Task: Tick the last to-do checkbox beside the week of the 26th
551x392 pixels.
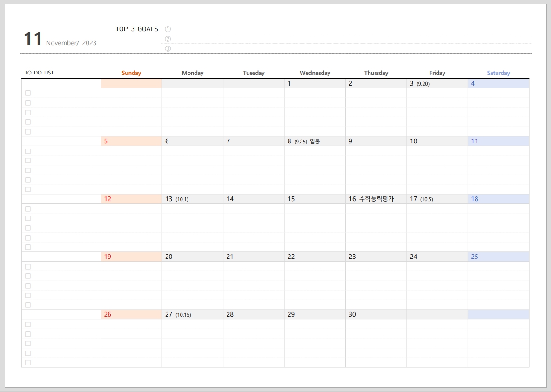Action: (x=28, y=363)
